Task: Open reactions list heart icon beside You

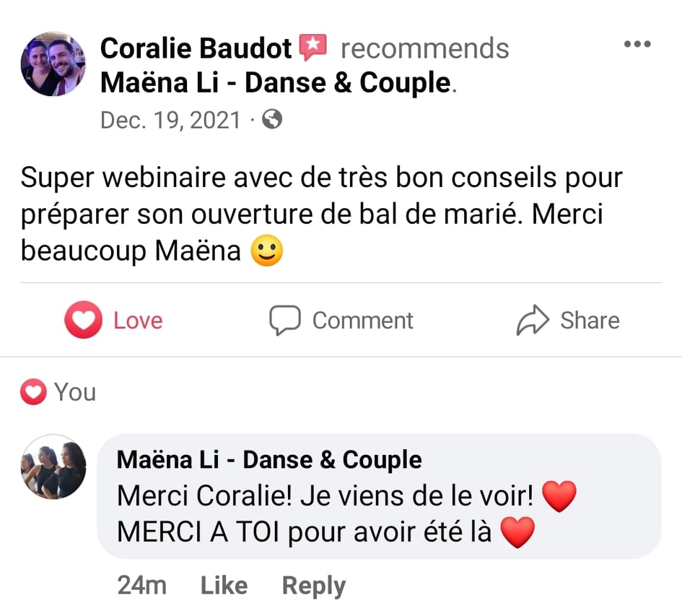Action: (33, 392)
